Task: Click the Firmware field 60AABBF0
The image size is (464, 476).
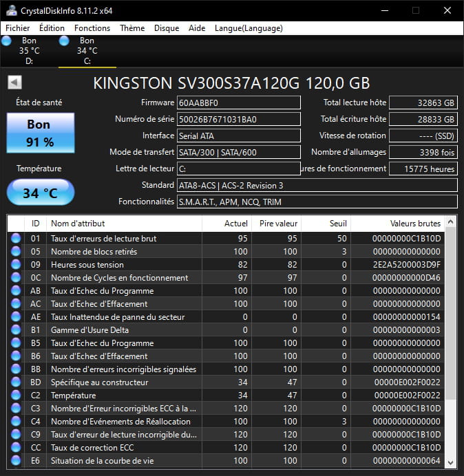Action: (239, 102)
